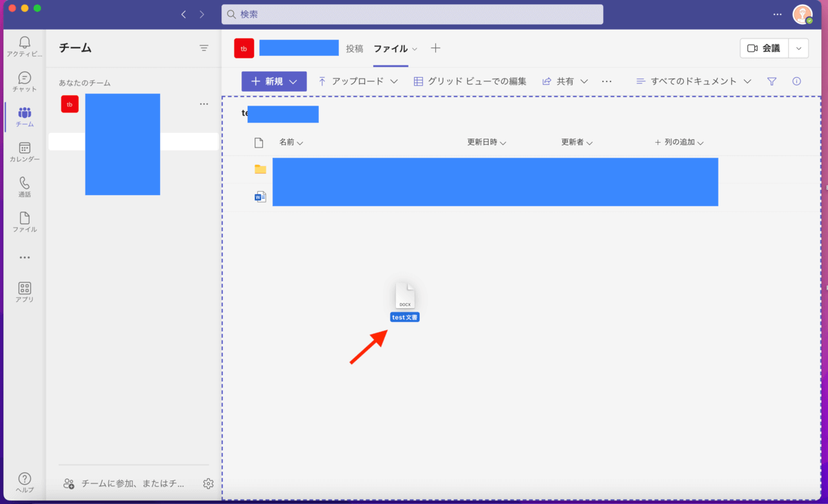Image resolution: width=828 pixels, height=504 pixels.
Task: Open the すべてのドキュメント view dropdown
Action: coord(693,81)
